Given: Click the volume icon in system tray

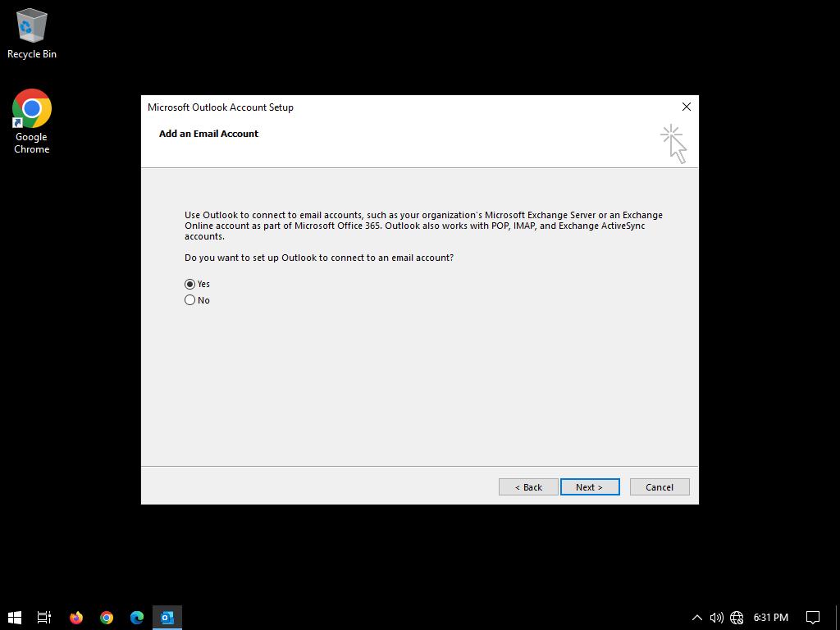Looking at the screenshot, I should coord(716,618).
